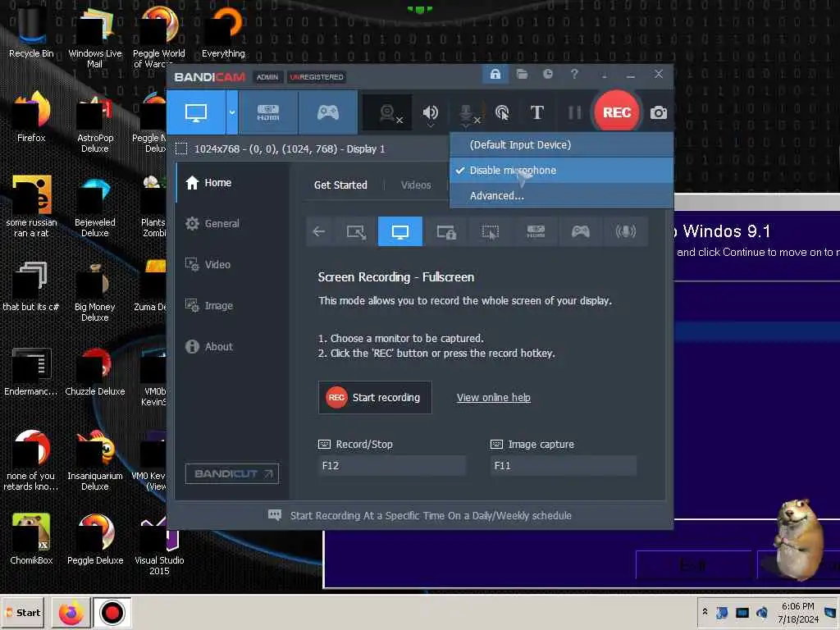This screenshot has height=630, width=840.
Task: Open Visual Studio 2015 desktop icon
Action: [159, 545]
